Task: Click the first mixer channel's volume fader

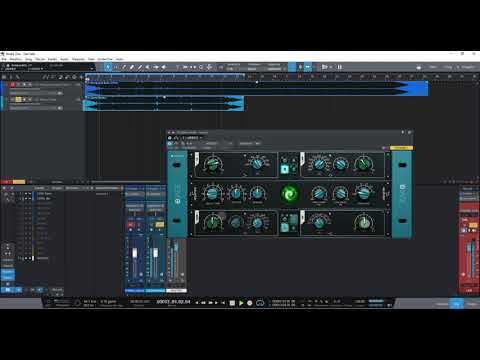Action: pyautogui.click(x=135, y=253)
